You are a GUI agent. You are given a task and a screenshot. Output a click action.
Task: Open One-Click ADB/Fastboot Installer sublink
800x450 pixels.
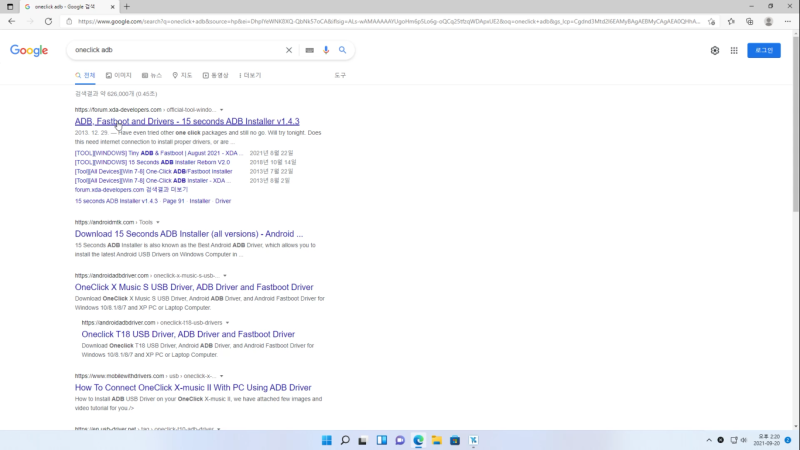pyautogui.click(x=153, y=171)
